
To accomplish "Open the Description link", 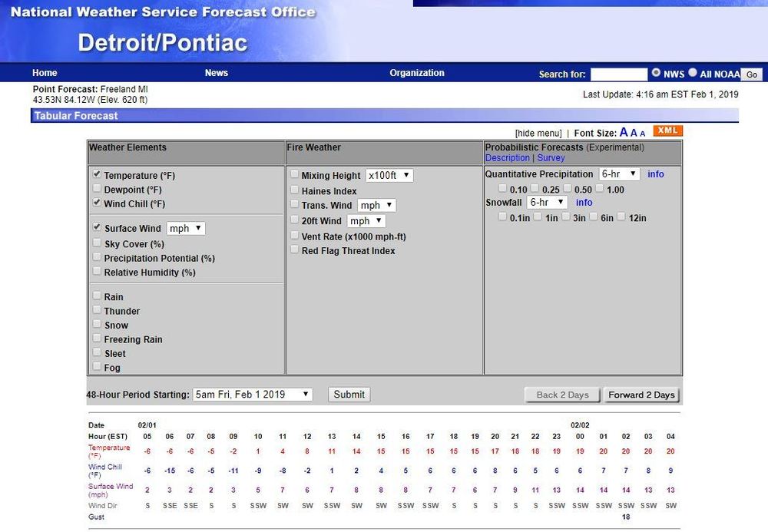I will pos(508,157).
